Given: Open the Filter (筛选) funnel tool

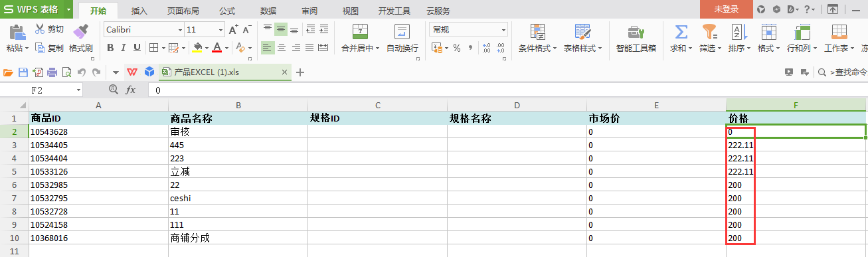Looking at the screenshot, I should [709, 31].
